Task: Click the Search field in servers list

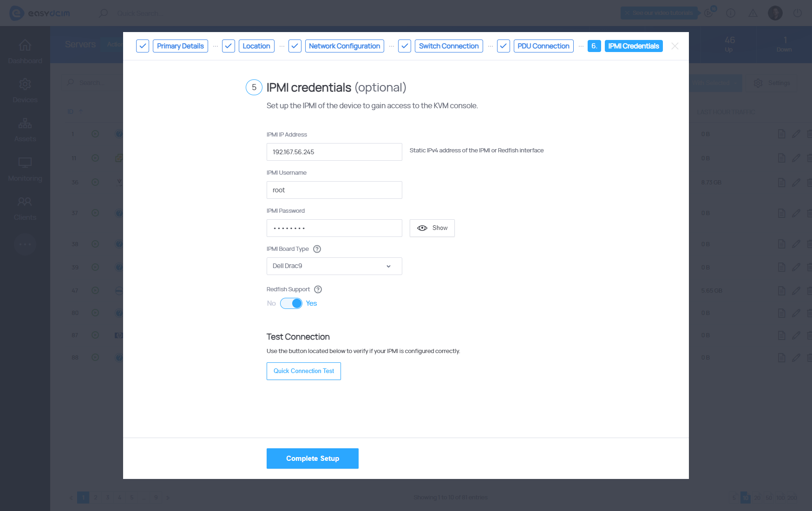Action: pyautogui.click(x=93, y=82)
